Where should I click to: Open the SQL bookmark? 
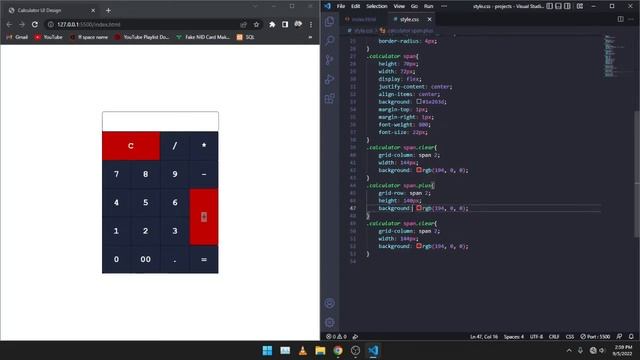245,37
